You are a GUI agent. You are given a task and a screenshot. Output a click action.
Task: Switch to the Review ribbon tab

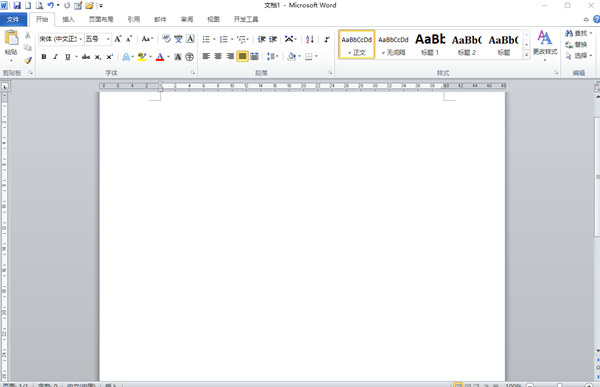(187, 19)
